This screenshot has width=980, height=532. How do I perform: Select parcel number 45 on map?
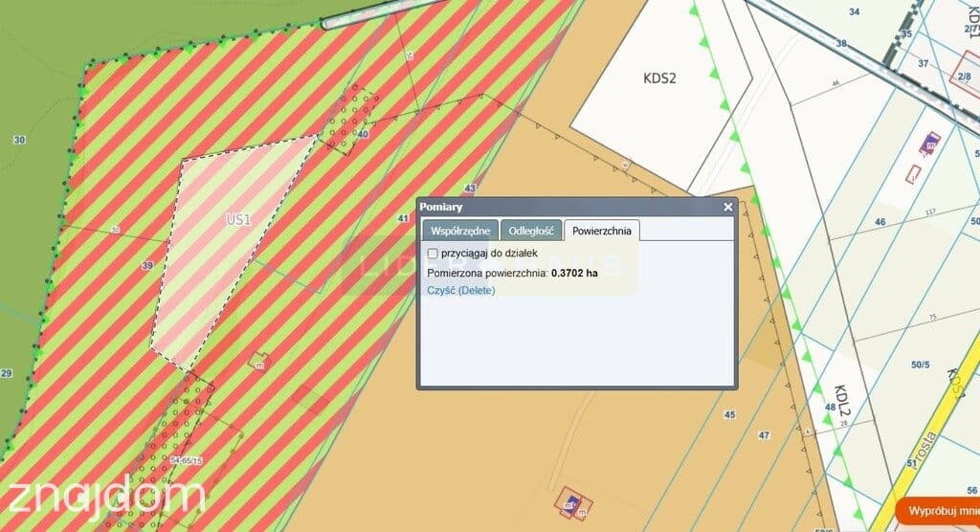(x=729, y=414)
